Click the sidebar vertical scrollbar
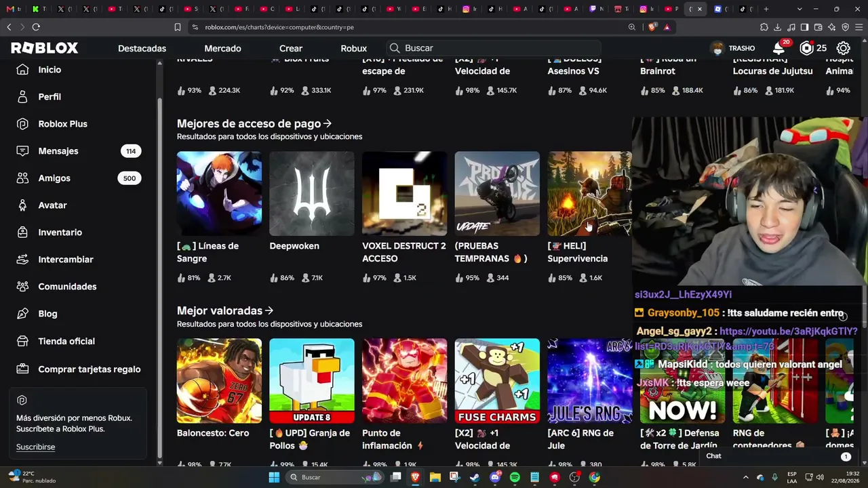The width and height of the screenshot is (868, 488). 160,278
